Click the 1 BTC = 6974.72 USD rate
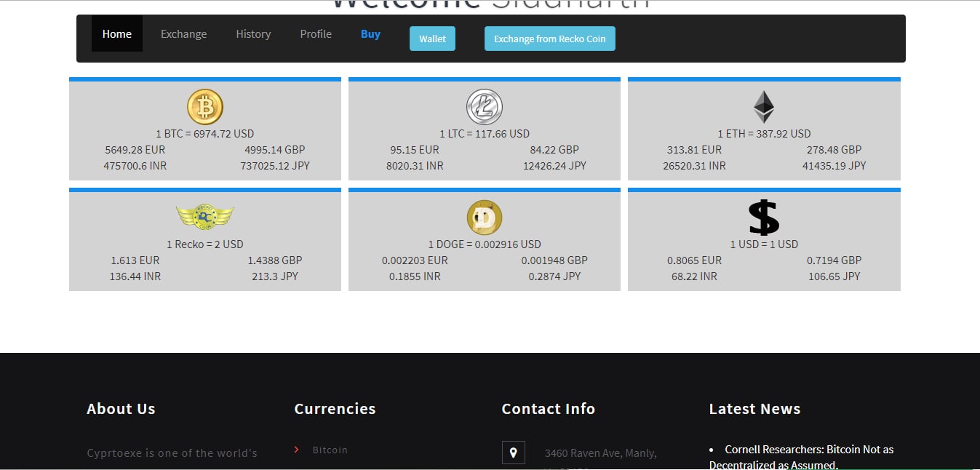The width and height of the screenshot is (980, 470). click(205, 134)
